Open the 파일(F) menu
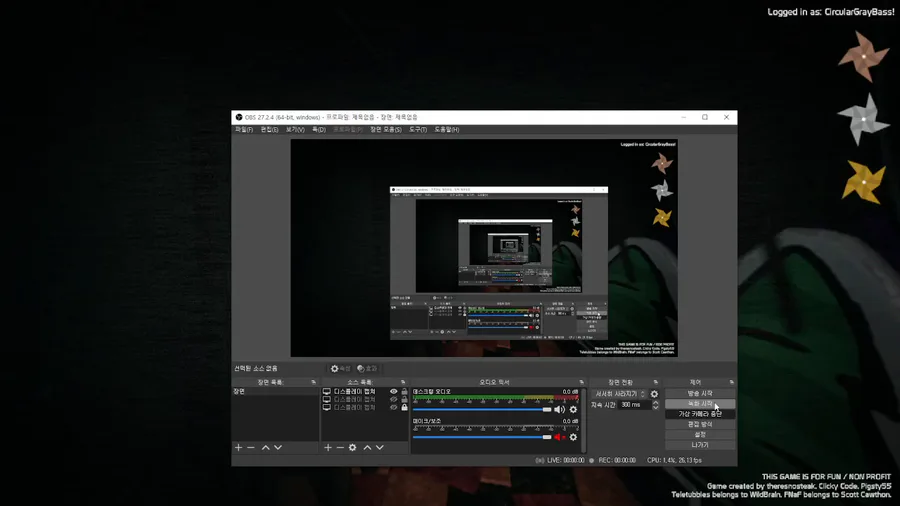The width and height of the screenshot is (900, 506). (244, 130)
